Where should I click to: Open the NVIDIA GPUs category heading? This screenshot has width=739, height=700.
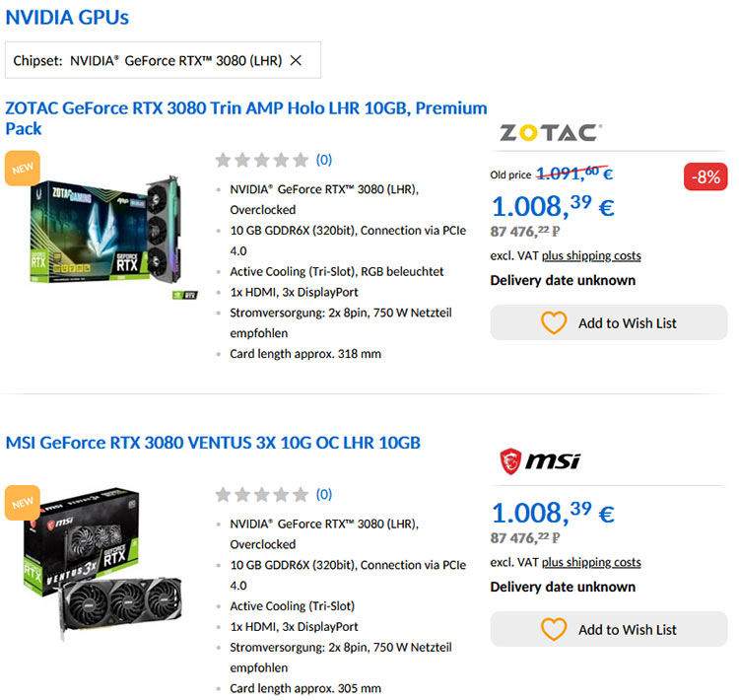[67, 18]
